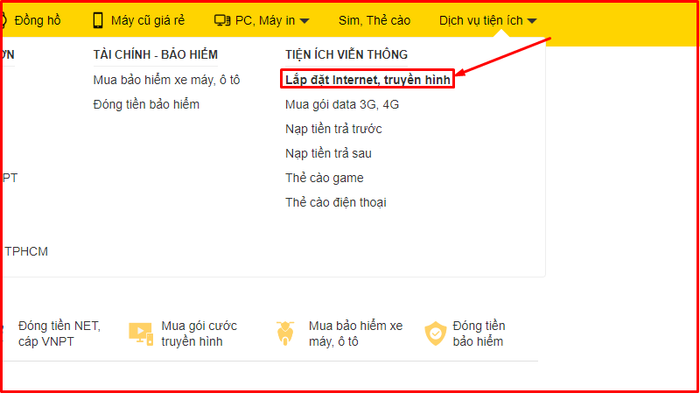The image size is (700, 394).
Task: Open the Sim, Thẻ cào menu item
Action: [x=374, y=21]
